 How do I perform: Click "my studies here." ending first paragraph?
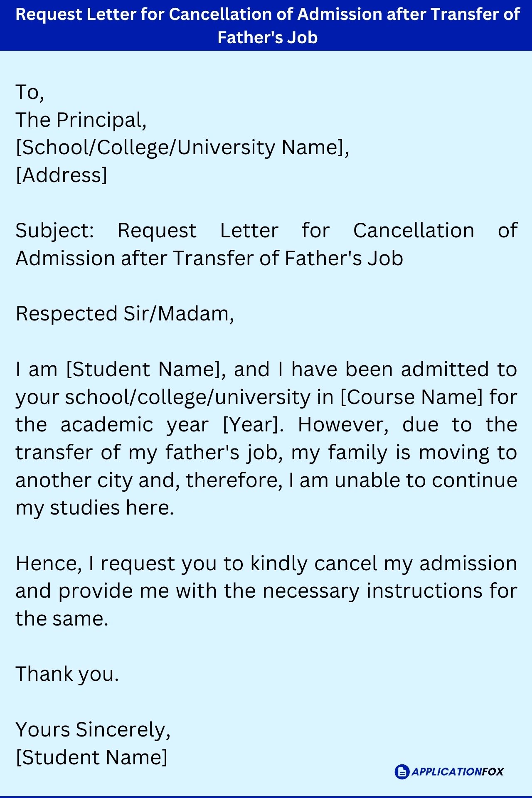[x=95, y=508]
